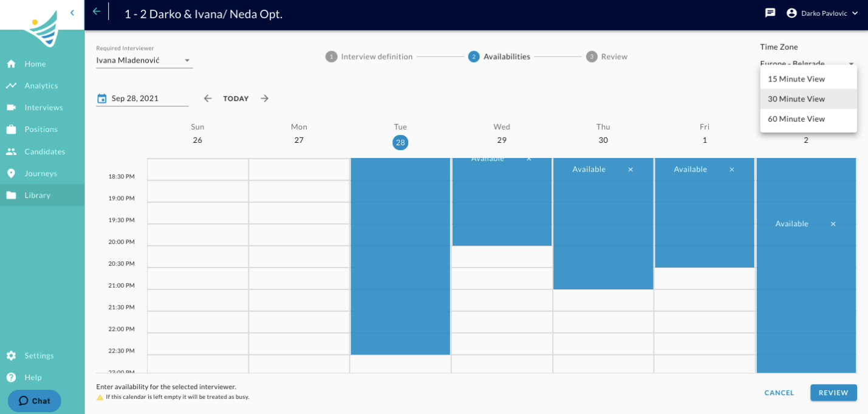Screen dimensions: 868x414
Task: Select the Tue 28 date circle
Action: 400,143
